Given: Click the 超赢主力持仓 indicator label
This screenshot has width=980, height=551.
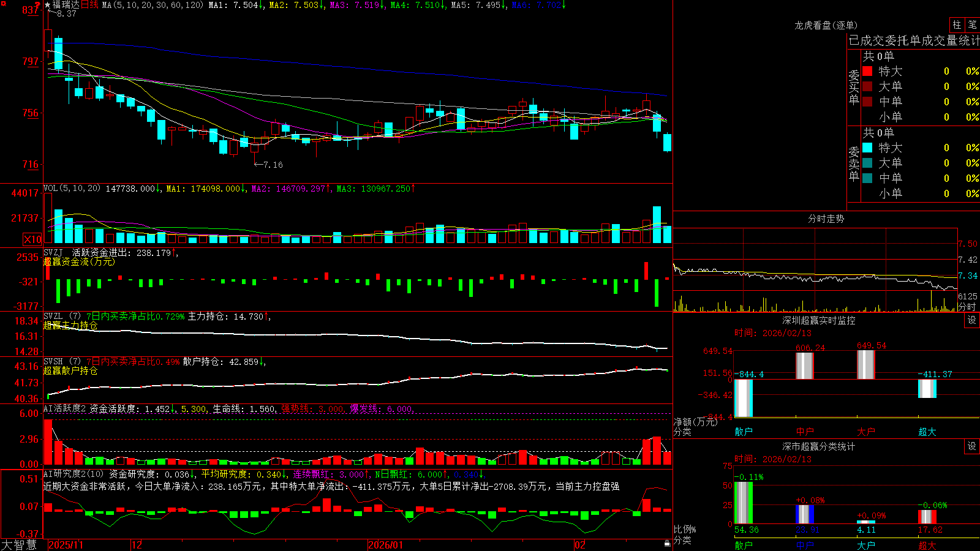Looking at the screenshot, I should 70,325.
